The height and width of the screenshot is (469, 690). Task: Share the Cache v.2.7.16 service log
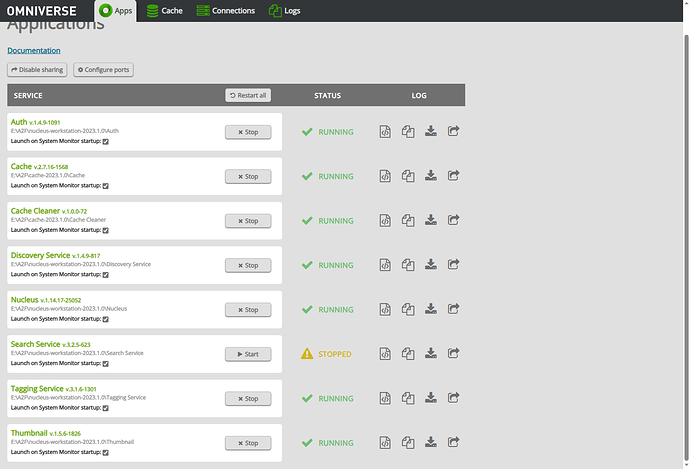click(x=453, y=176)
